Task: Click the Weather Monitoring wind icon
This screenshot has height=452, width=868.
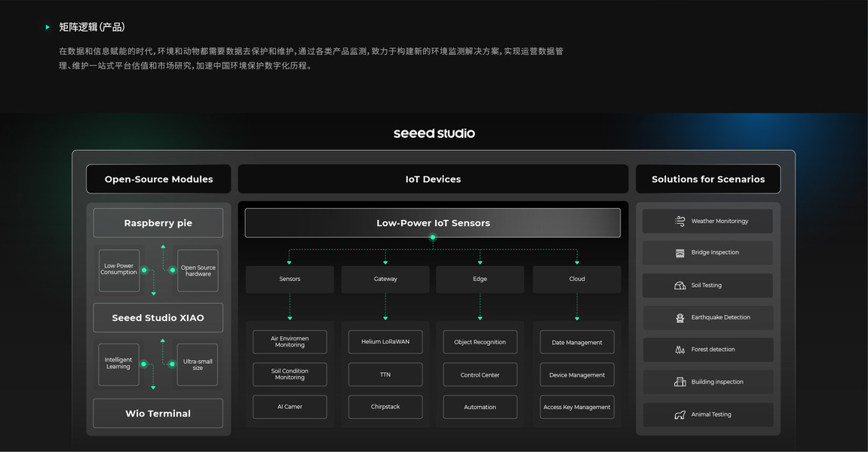Action: (x=679, y=221)
